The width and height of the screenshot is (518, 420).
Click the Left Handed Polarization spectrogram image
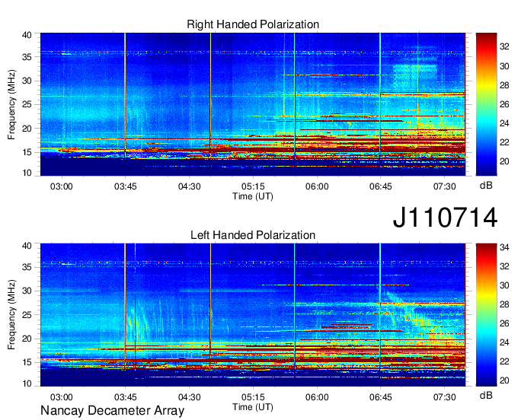[x=253, y=315]
